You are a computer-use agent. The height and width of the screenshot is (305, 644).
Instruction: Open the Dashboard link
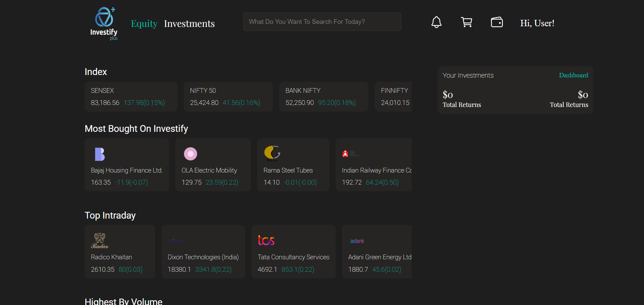573,75
